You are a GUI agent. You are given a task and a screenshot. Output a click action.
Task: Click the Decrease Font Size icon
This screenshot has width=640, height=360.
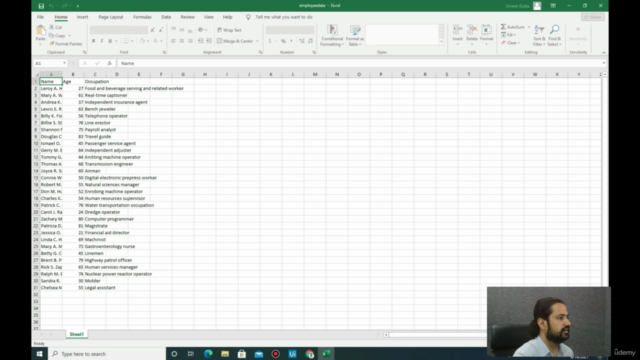[161, 30]
